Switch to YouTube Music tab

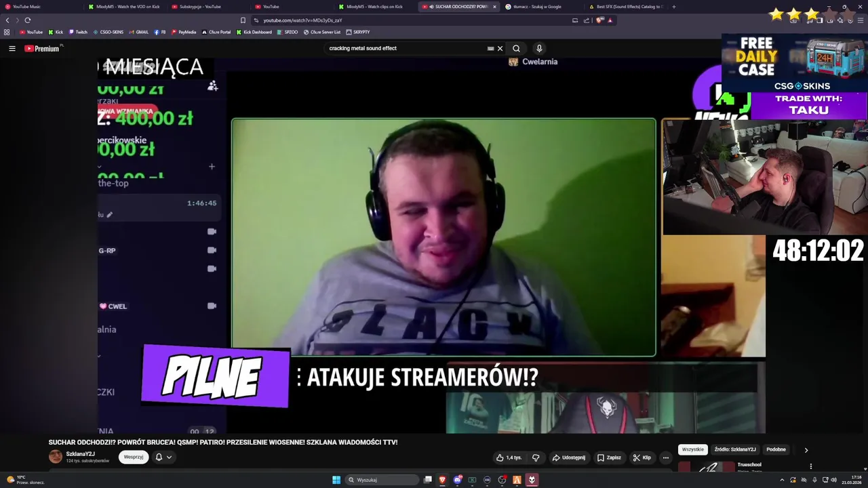pyautogui.click(x=41, y=7)
